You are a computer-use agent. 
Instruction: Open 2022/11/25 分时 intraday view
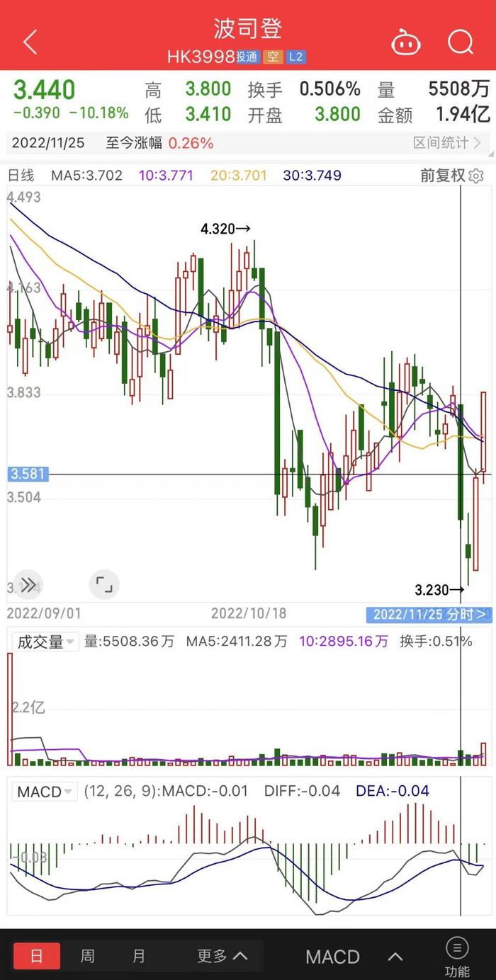[x=429, y=614]
